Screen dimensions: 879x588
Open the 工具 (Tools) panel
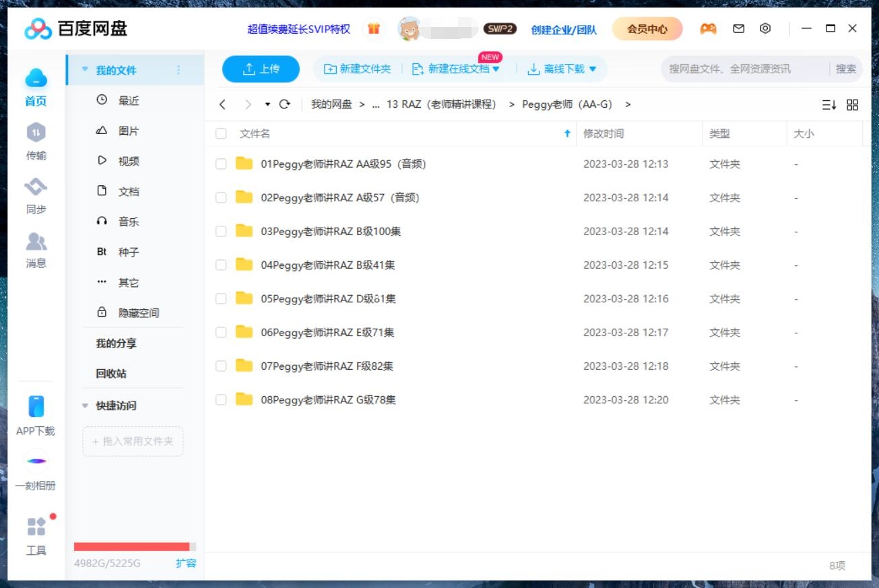click(36, 532)
